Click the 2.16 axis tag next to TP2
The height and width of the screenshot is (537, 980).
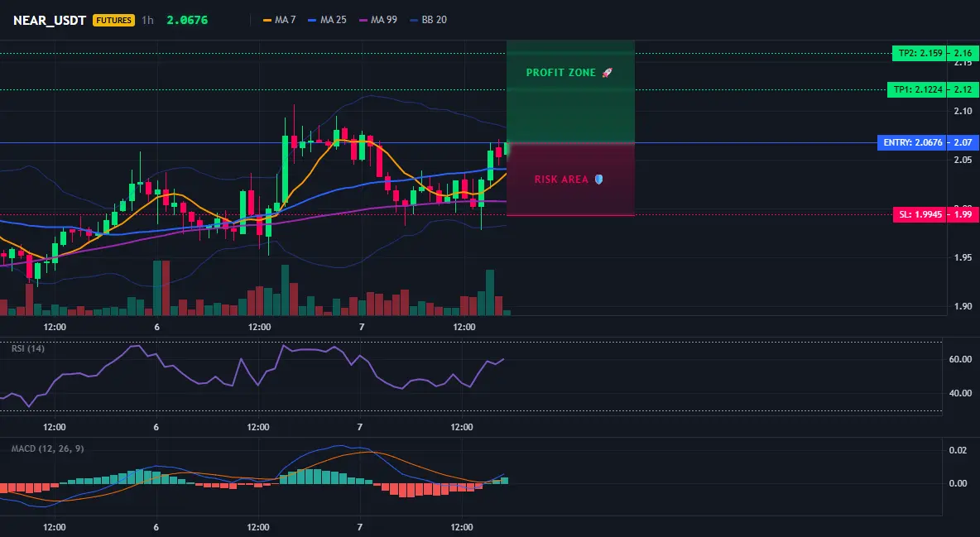963,53
